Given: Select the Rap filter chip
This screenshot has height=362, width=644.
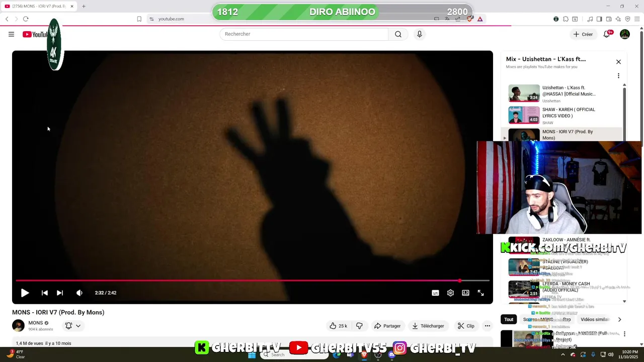Looking at the screenshot, I should pos(567,319).
